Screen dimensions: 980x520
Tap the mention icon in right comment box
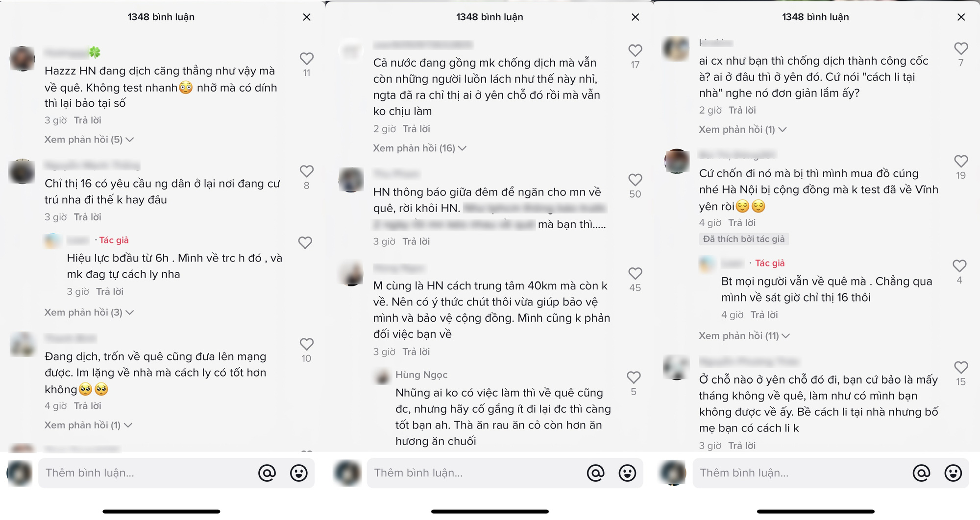point(921,473)
